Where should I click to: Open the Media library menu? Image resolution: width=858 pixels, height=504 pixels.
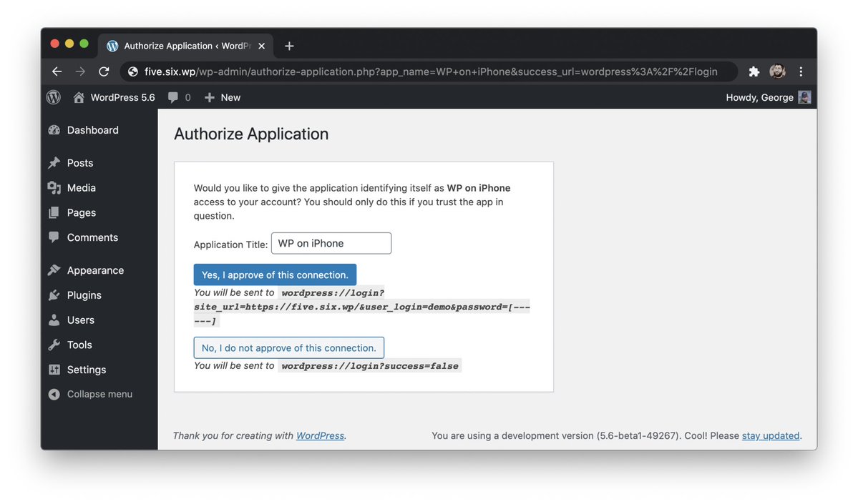coord(81,187)
